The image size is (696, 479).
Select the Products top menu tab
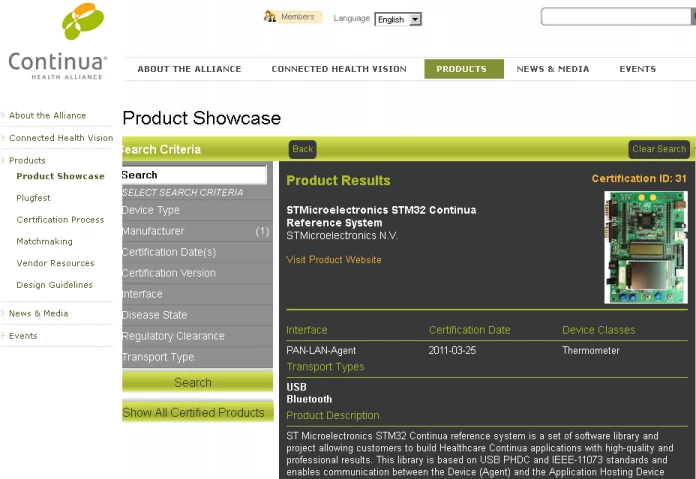tap(463, 69)
